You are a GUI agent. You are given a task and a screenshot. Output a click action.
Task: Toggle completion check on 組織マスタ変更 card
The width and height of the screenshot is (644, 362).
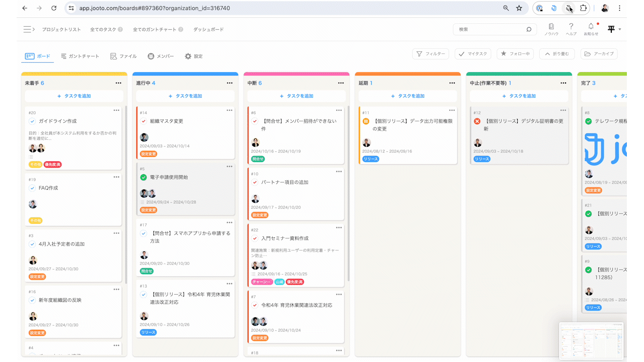(142, 121)
